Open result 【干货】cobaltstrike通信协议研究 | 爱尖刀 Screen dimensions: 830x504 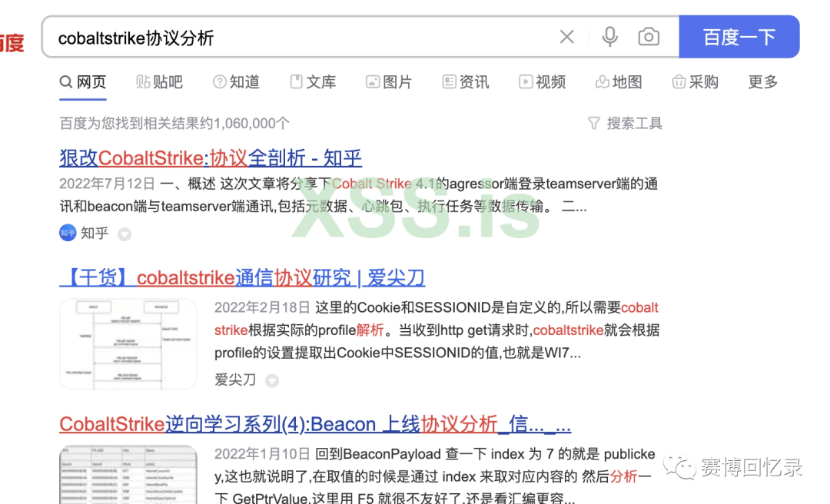242,277
